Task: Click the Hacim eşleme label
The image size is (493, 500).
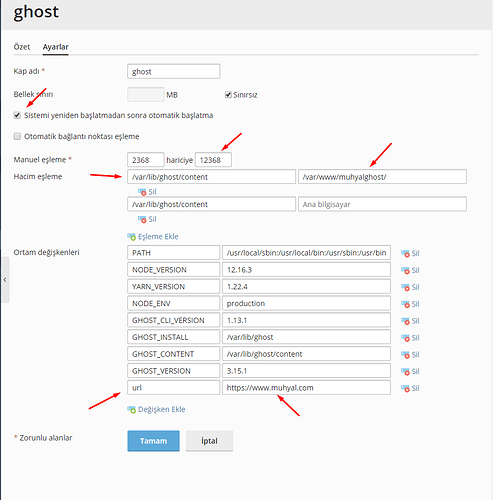Action: pyautogui.click(x=38, y=177)
